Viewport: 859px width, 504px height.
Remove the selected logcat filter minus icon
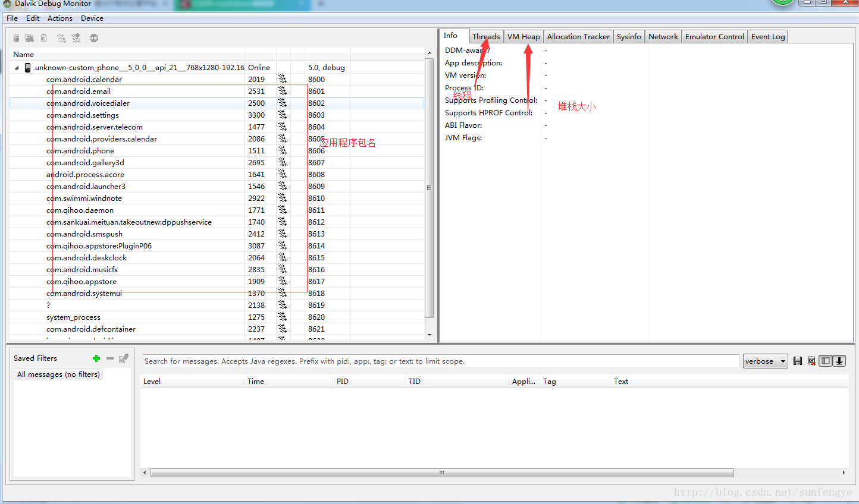pyautogui.click(x=110, y=358)
